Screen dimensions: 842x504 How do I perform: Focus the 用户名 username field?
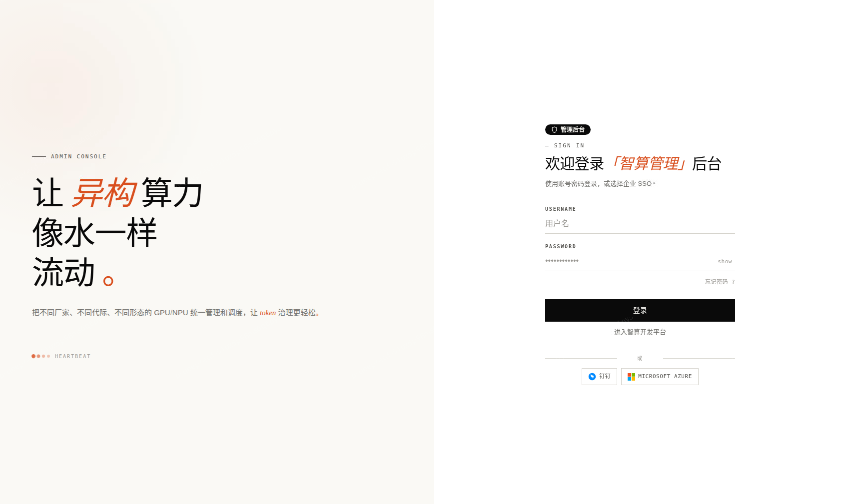[640, 224]
